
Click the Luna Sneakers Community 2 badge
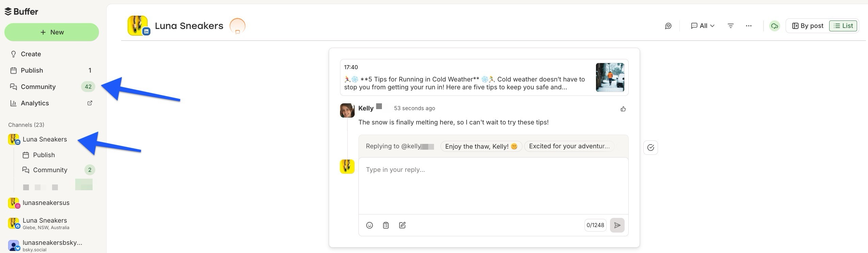[x=90, y=170]
